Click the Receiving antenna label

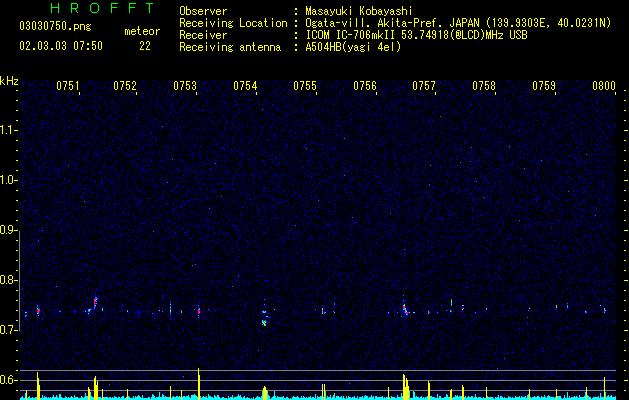230,47
